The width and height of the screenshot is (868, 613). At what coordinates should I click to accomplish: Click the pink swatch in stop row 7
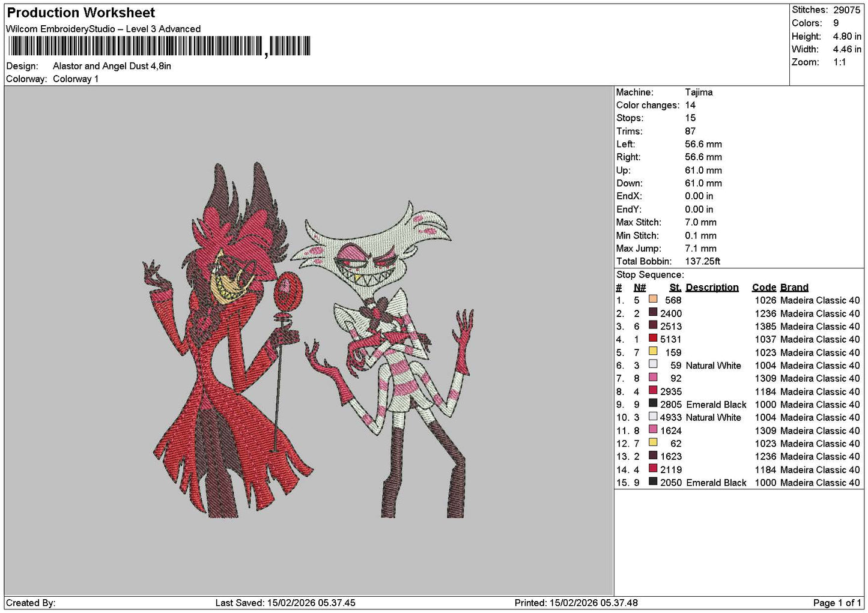tap(653, 377)
